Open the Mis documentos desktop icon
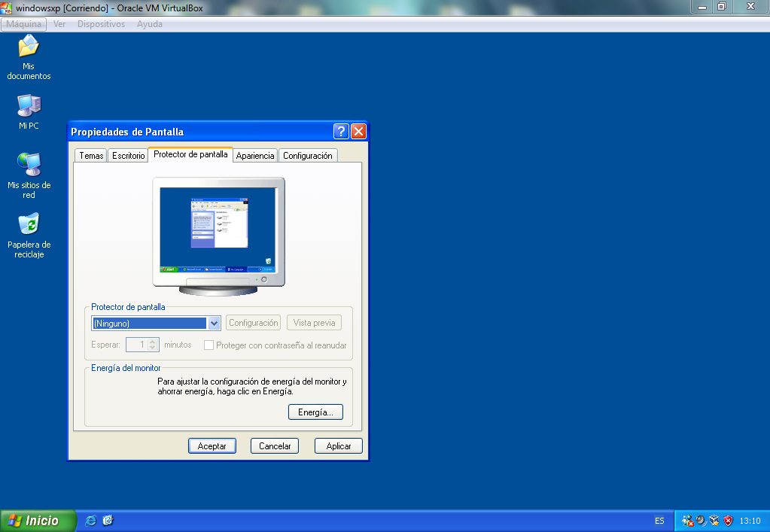Screen dimensions: 770x532 (x=29, y=57)
